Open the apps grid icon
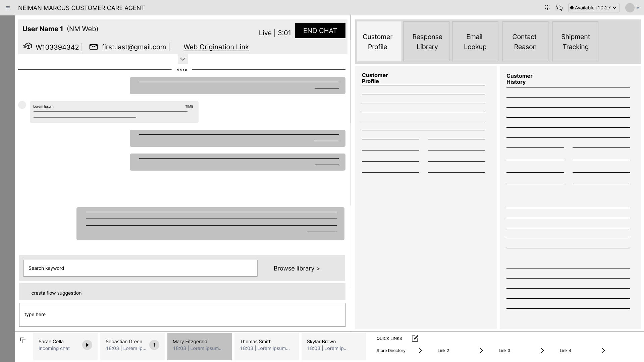 pyautogui.click(x=547, y=7)
